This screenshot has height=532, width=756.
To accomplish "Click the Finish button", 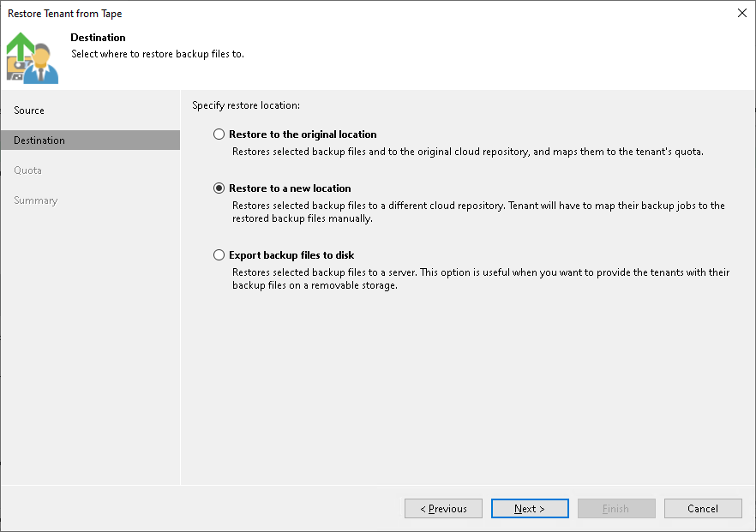I will 616,508.
